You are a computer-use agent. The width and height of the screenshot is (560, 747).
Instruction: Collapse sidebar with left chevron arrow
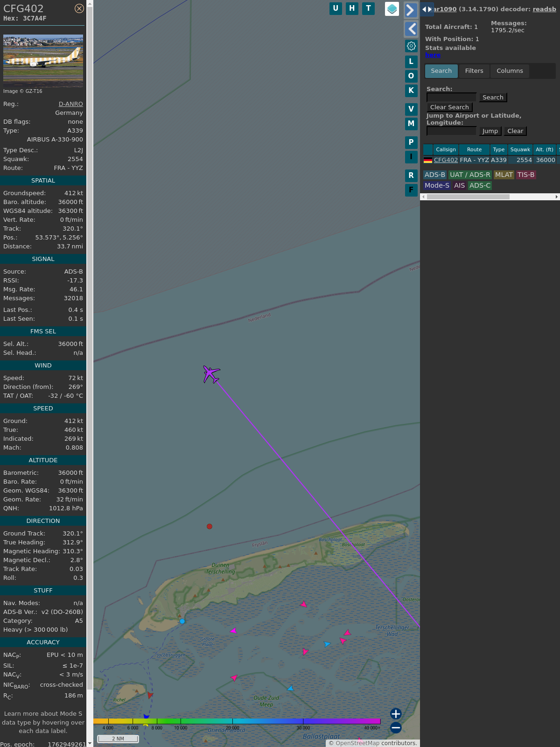411,29
